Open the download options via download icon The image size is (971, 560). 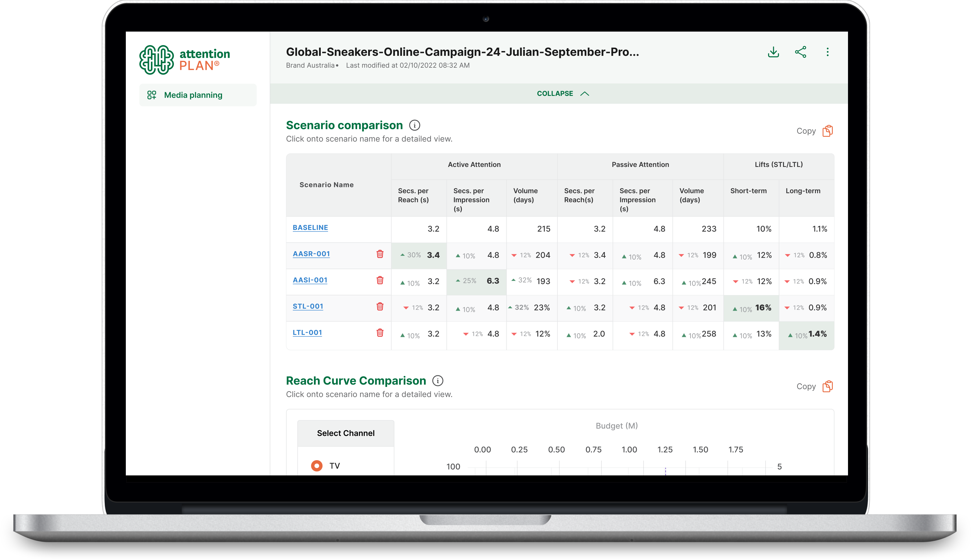tap(773, 52)
